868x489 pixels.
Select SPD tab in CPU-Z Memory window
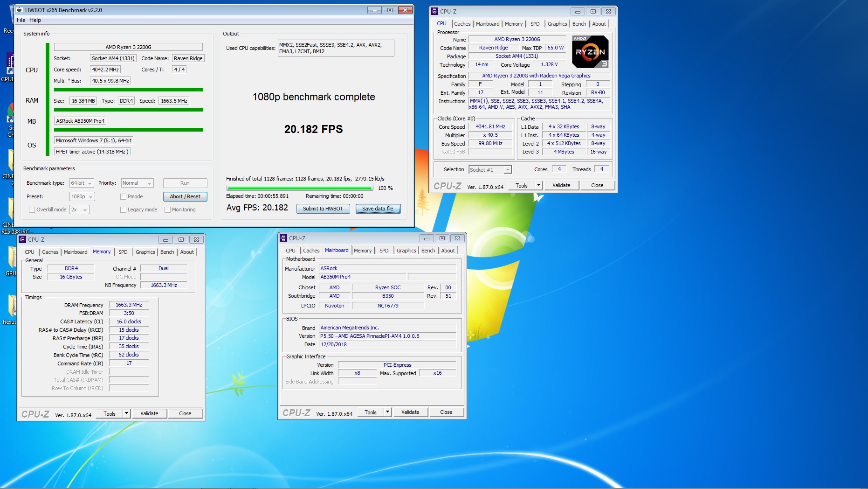pos(123,252)
